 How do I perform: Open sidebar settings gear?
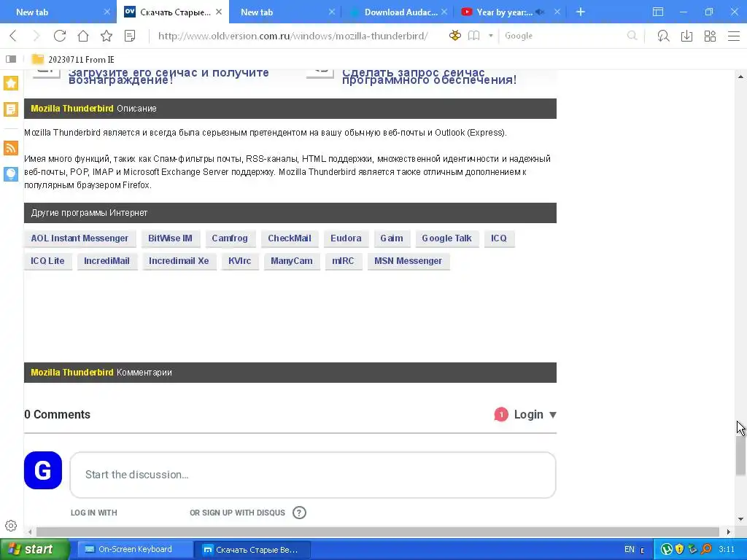11,526
